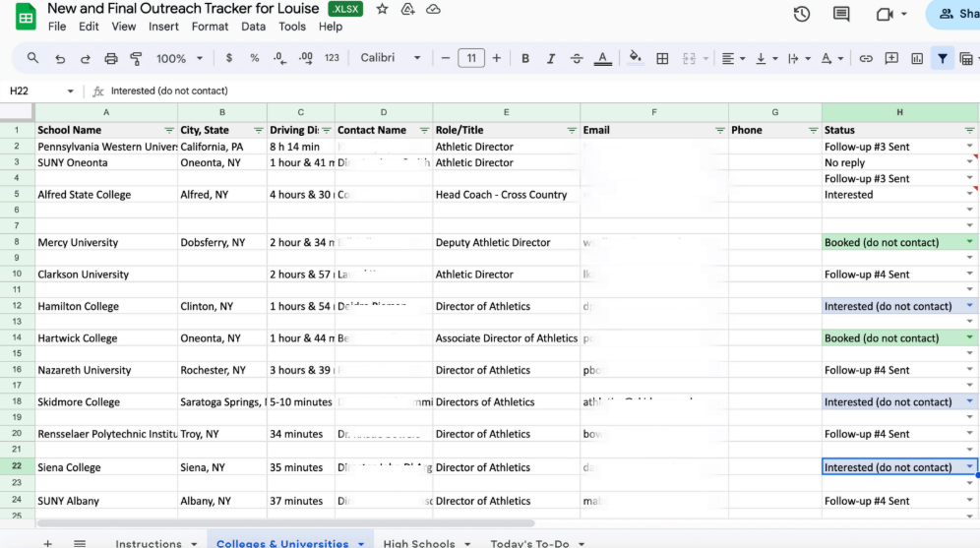Click the move to Drive folder icon
This screenshot has height=548, width=980.
[x=407, y=10]
